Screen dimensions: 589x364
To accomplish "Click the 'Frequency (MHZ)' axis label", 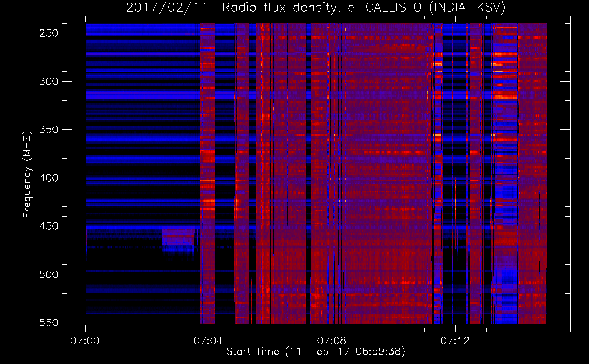I will point(27,174).
